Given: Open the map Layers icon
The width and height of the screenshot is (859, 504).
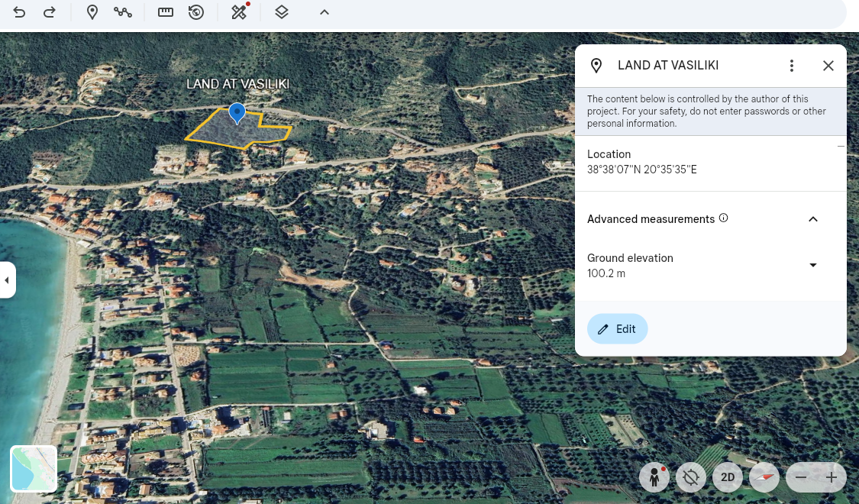Looking at the screenshot, I should point(282,12).
